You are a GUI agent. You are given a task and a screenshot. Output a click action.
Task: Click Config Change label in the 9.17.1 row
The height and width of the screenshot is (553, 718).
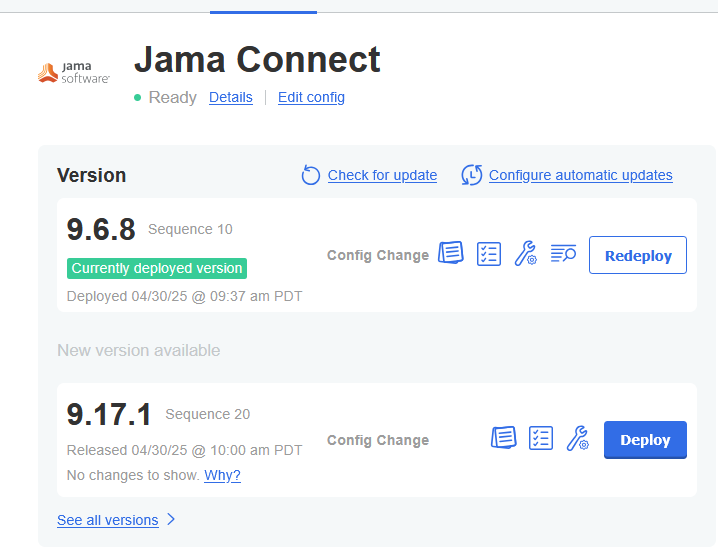(x=378, y=440)
